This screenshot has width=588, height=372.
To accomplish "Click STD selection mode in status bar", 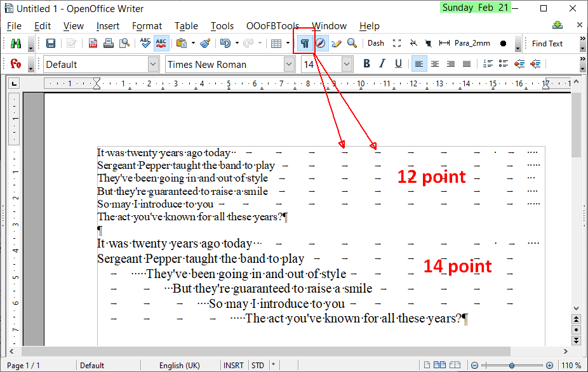I will click(x=258, y=365).
